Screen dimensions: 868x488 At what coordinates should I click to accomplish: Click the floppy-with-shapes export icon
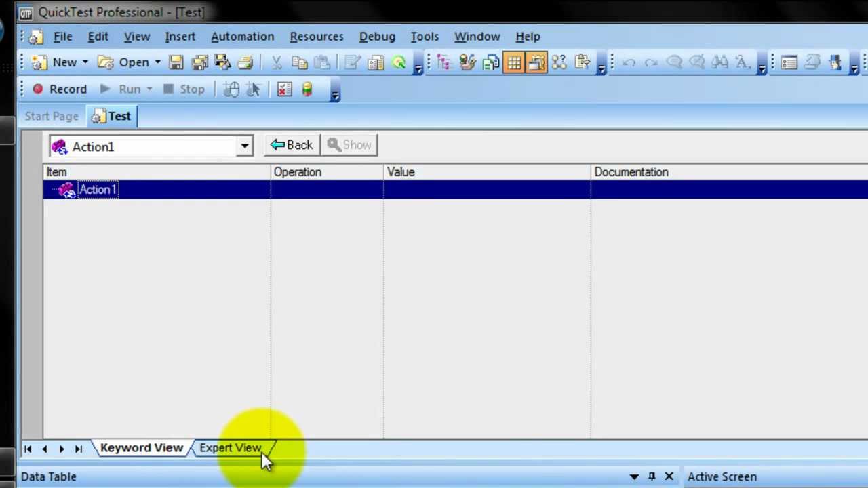pyautogui.click(x=222, y=62)
